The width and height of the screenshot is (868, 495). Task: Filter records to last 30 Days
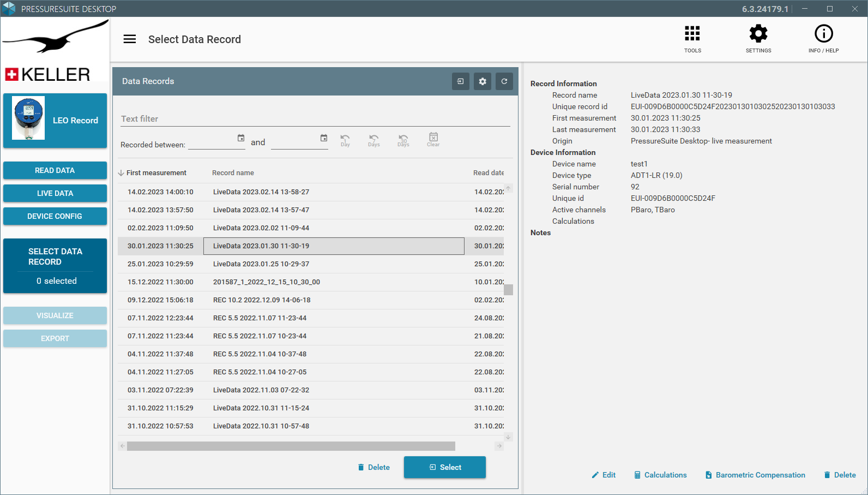[403, 140]
